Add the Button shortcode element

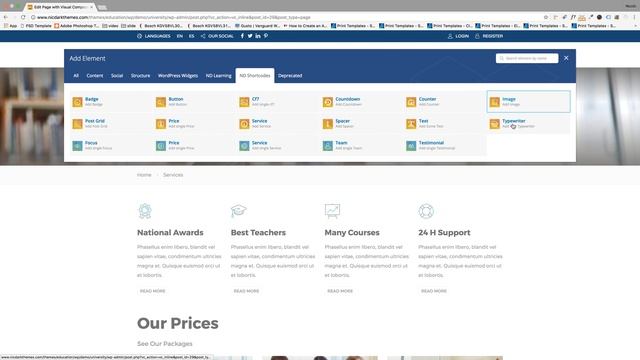[194, 102]
